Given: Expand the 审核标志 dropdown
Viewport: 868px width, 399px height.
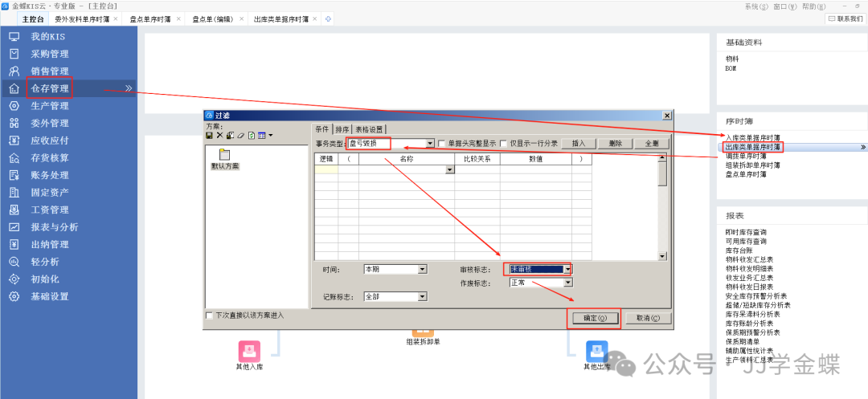Looking at the screenshot, I should point(567,269).
